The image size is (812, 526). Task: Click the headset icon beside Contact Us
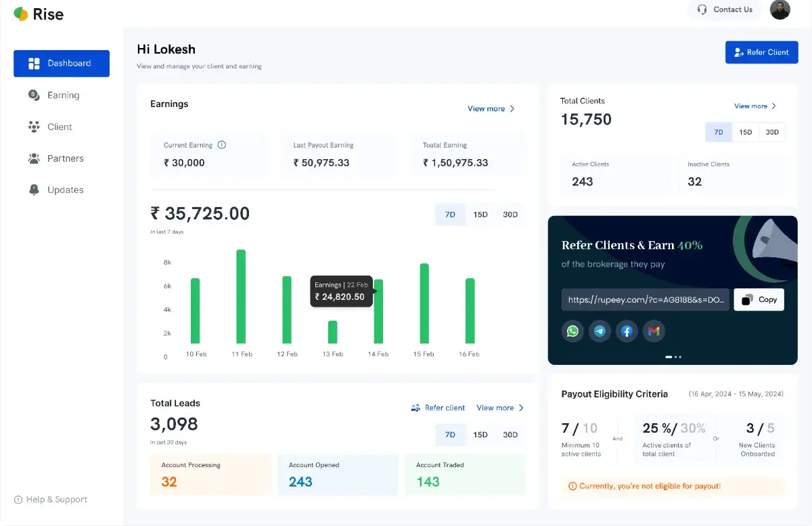702,9
